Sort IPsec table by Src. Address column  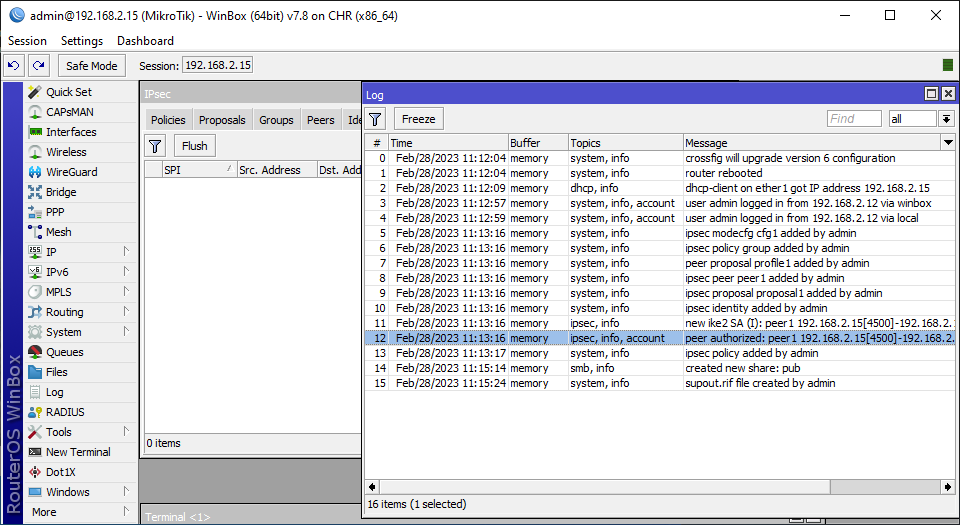pos(277,170)
